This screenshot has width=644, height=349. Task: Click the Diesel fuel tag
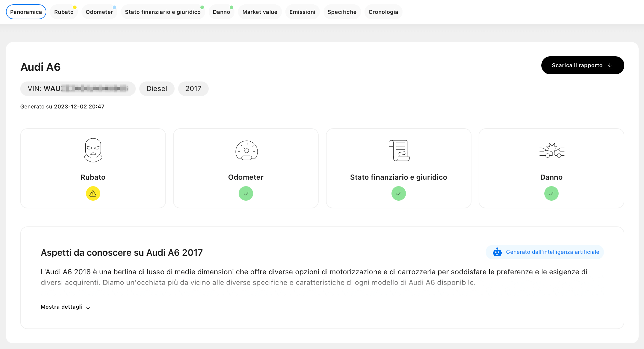click(156, 89)
